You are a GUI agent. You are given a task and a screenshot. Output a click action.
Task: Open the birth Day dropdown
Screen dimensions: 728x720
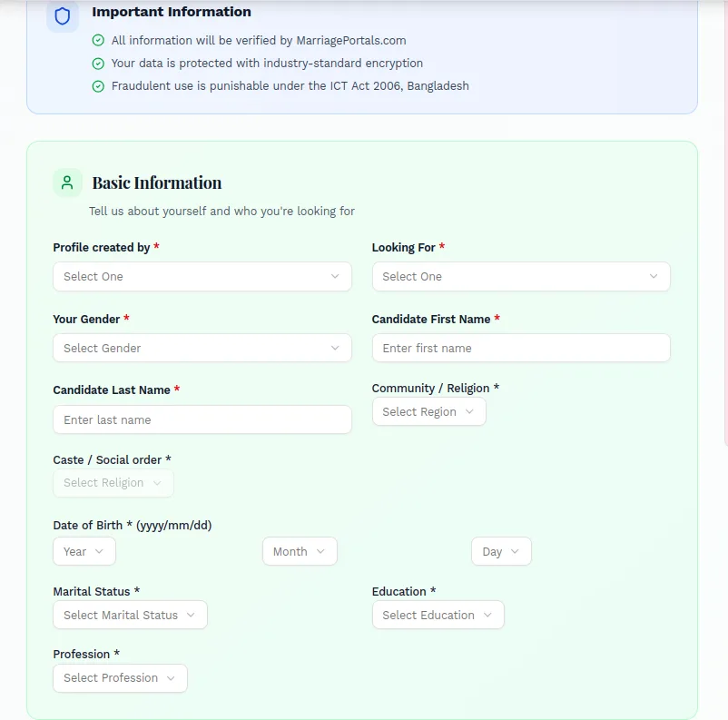[x=501, y=551]
